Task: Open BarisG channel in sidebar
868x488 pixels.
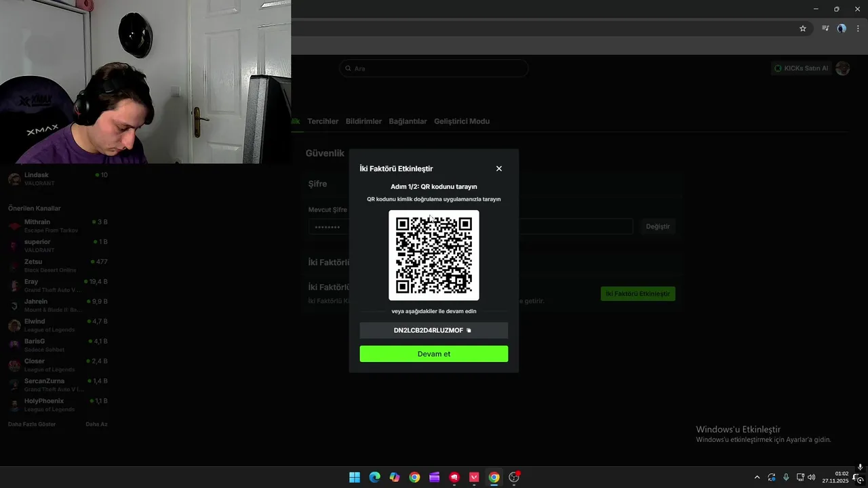Action: 58,345
